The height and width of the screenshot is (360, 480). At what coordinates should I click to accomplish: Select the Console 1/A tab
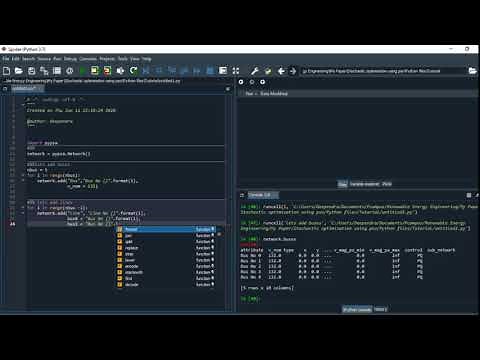pos(262,195)
